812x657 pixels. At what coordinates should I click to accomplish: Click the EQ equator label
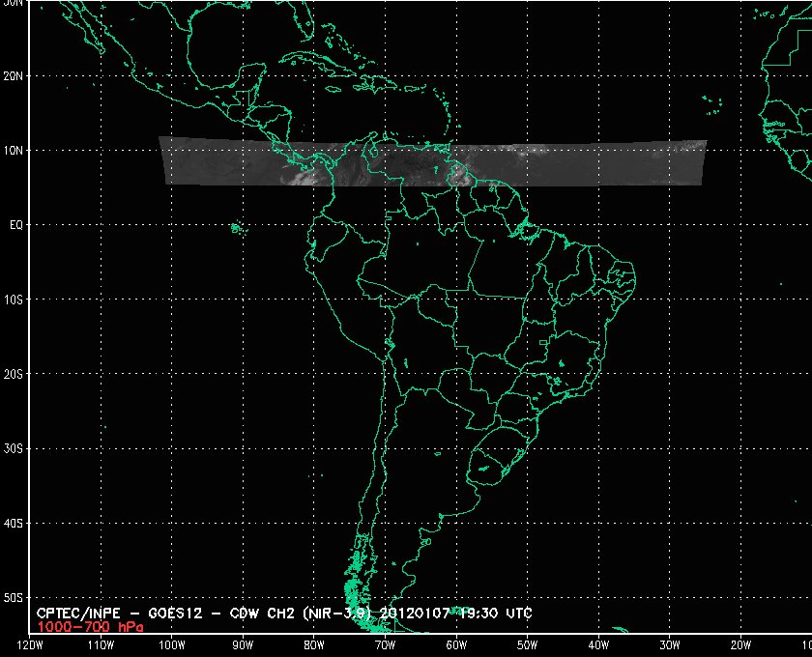pos(16,225)
